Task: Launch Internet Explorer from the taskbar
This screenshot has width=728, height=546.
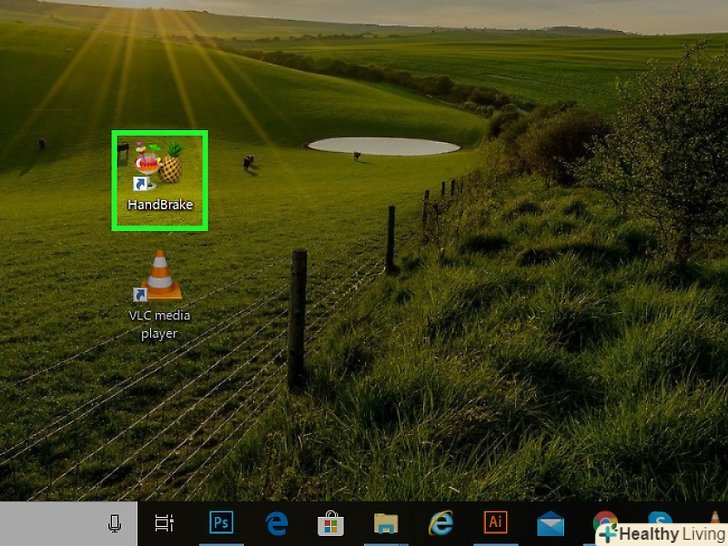Action: click(440, 523)
